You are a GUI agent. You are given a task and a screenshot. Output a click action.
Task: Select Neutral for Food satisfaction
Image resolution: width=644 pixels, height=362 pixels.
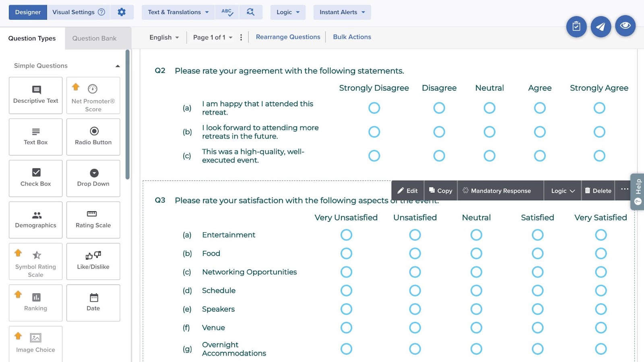pos(476,253)
